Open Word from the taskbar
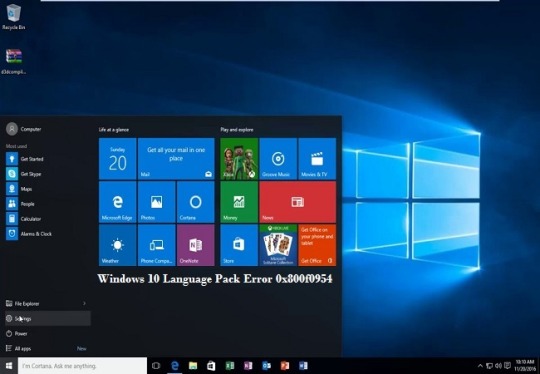 [x=303, y=366]
